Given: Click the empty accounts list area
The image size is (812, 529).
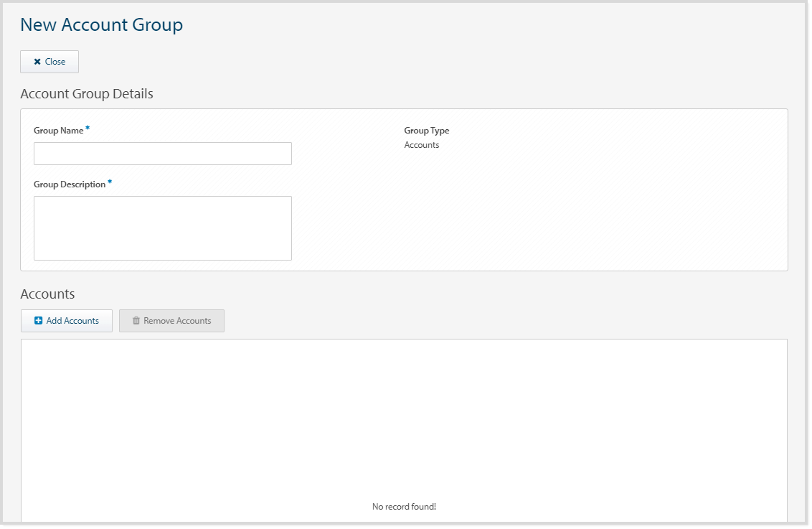Looking at the screenshot, I should [x=404, y=416].
